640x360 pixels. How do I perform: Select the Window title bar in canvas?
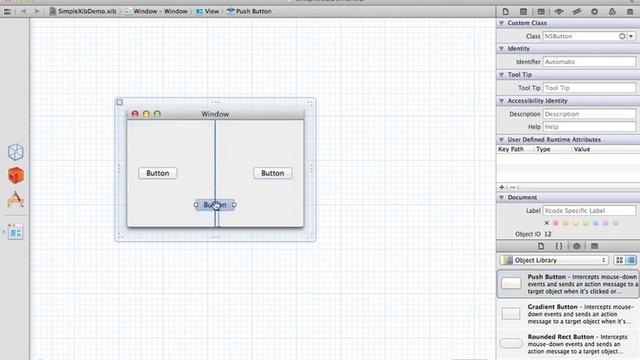coord(216,114)
